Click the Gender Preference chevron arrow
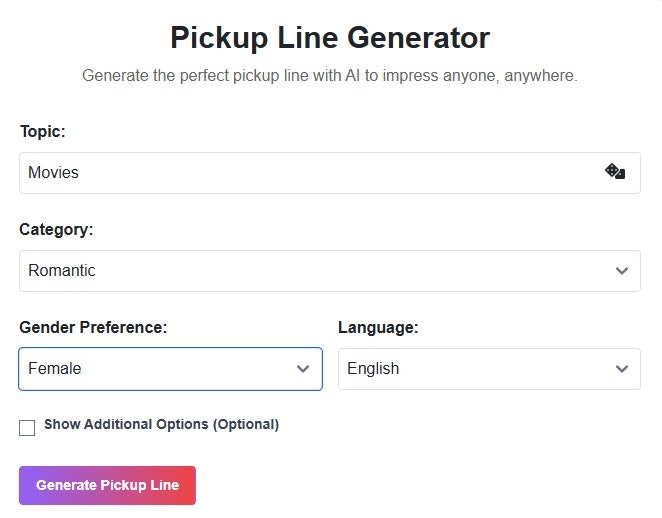 click(303, 368)
